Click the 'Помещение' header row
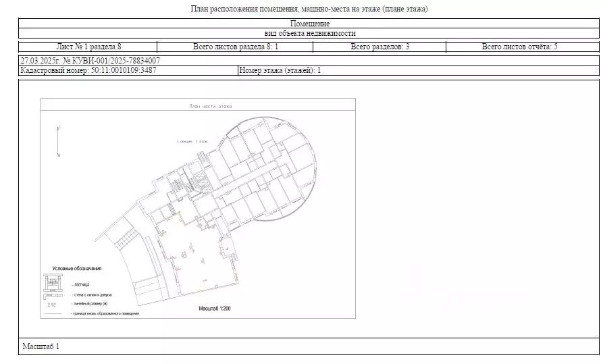 pyautogui.click(x=309, y=24)
